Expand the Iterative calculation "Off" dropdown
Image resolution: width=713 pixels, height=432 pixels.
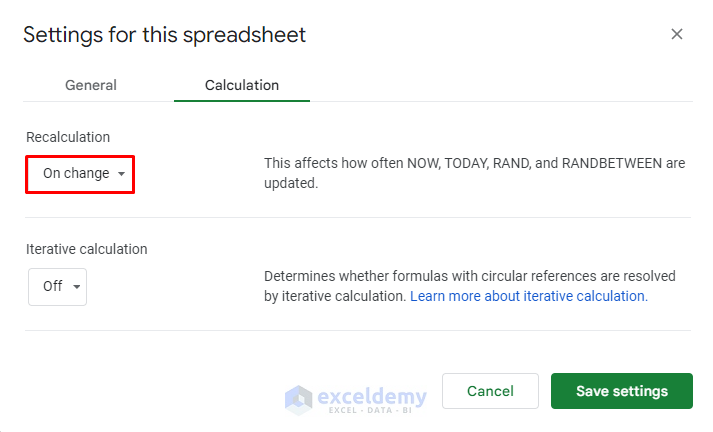coord(57,286)
